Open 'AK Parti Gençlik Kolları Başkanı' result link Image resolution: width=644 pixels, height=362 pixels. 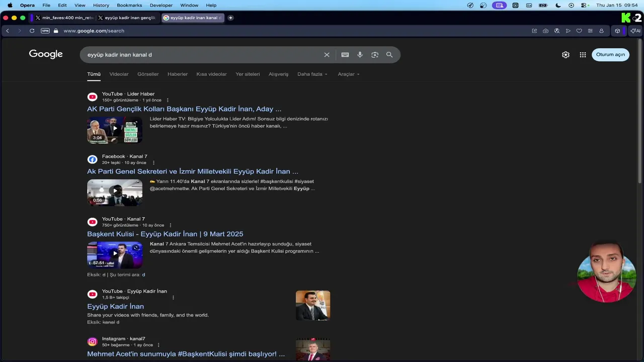184,109
